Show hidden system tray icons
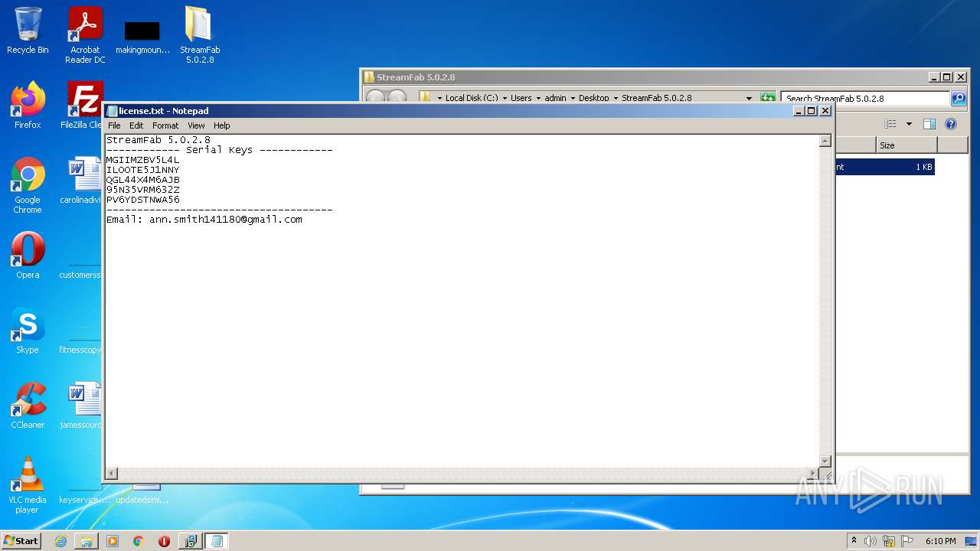This screenshot has height=551, width=980. pyautogui.click(x=854, y=541)
